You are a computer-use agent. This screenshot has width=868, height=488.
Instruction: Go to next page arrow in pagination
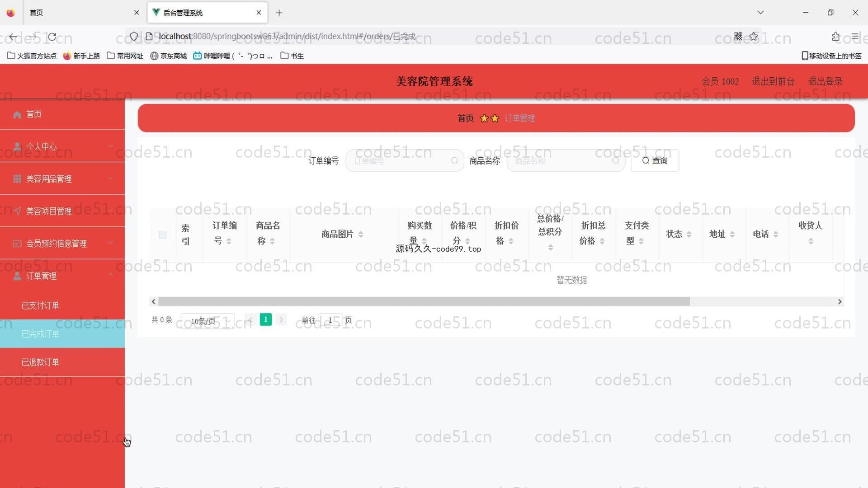click(x=281, y=320)
